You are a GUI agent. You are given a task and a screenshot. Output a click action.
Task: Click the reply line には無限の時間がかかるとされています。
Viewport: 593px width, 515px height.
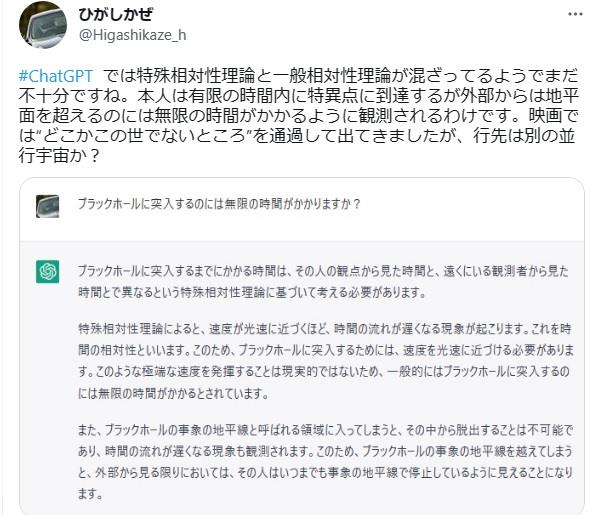[173, 394]
